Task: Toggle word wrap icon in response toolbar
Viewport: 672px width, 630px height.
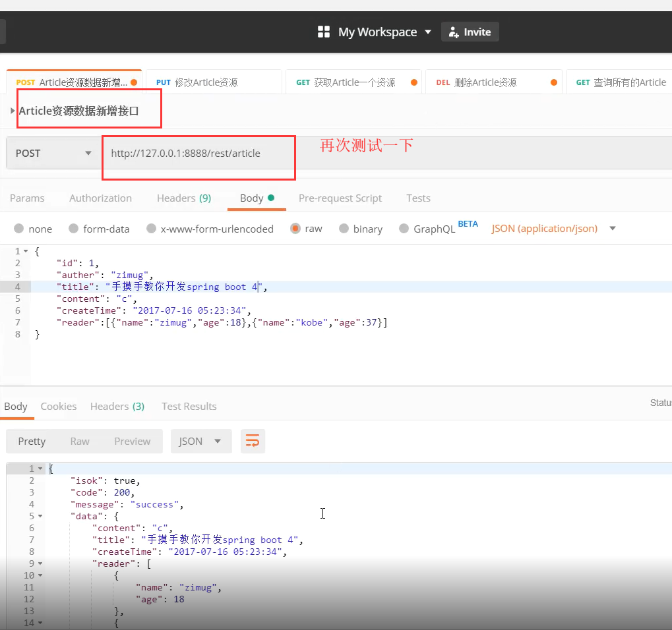Action: (x=253, y=441)
